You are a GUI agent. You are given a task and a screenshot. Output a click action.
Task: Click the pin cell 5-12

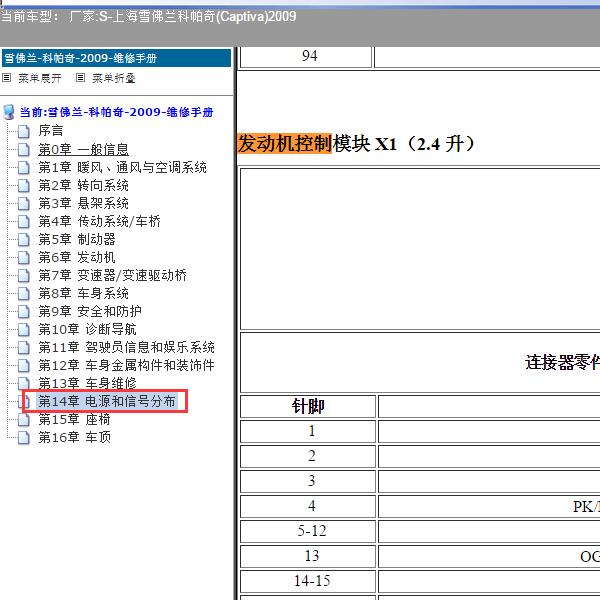(x=308, y=531)
